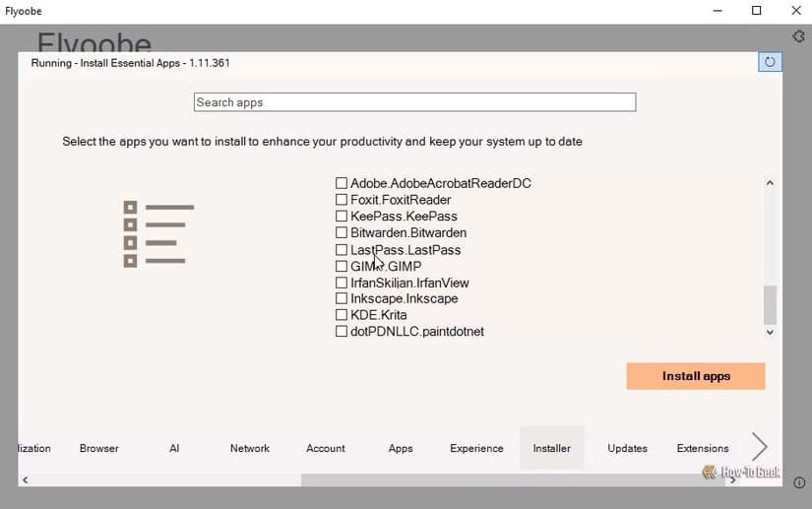Check KDE.Krita checkbox

342,315
